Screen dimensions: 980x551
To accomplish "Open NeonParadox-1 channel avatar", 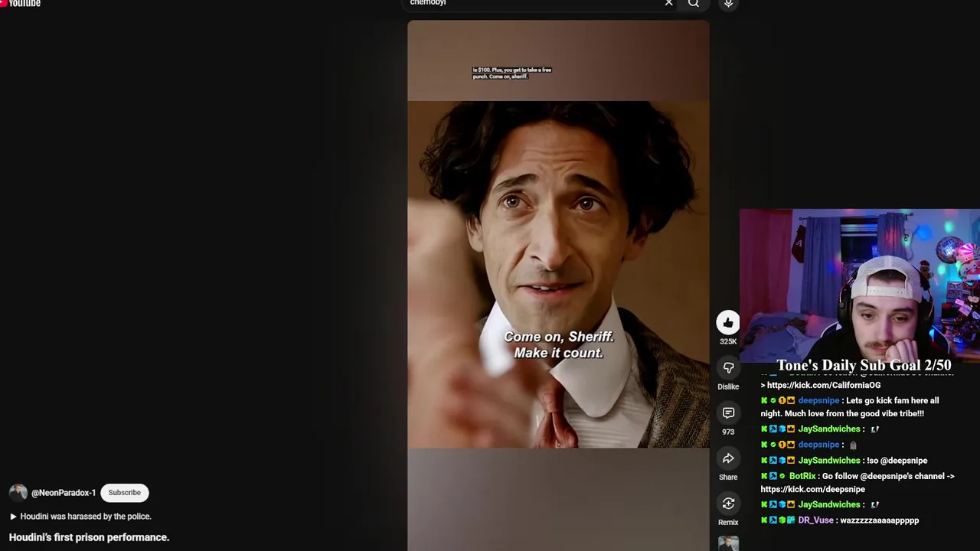I will (x=18, y=493).
